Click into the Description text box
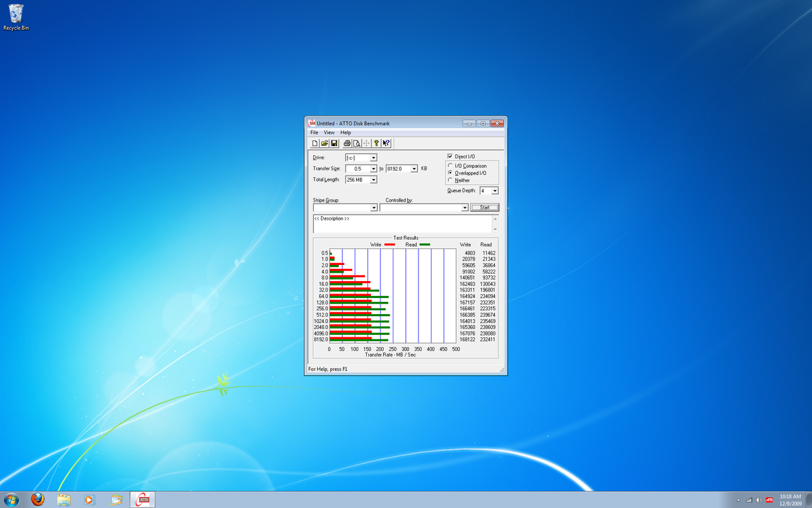The width and height of the screenshot is (812, 508). click(402, 224)
